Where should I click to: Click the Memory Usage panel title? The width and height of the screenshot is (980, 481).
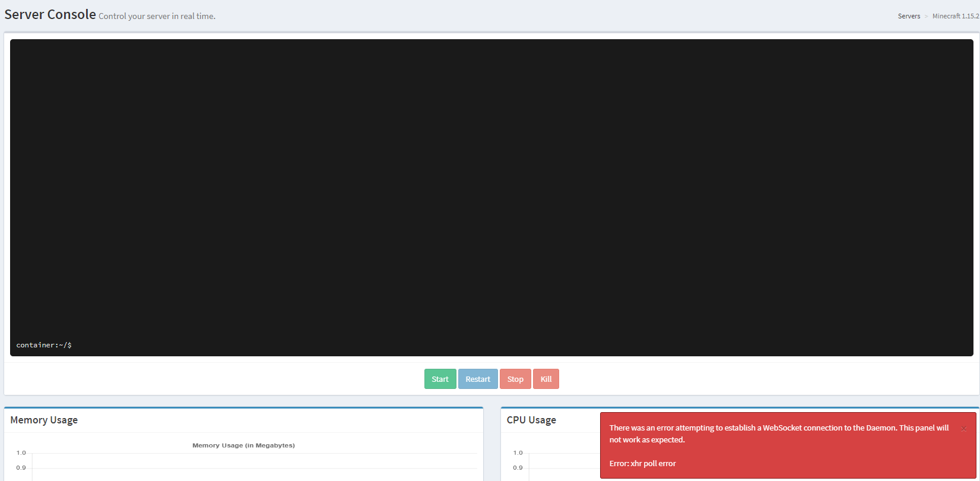(44, 420)
